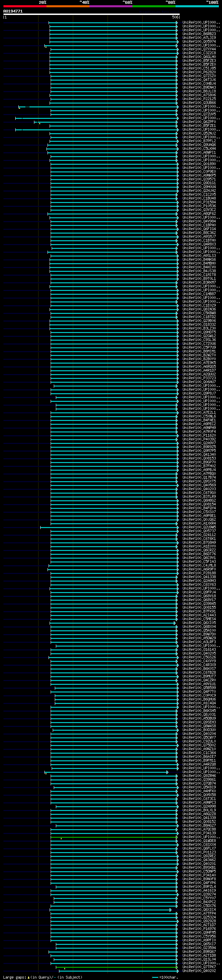Image resolution: width=222 pixels, height=980 pixels.
Task: Select the UniRef100_P16976 label
Action: tap(199, 929)
